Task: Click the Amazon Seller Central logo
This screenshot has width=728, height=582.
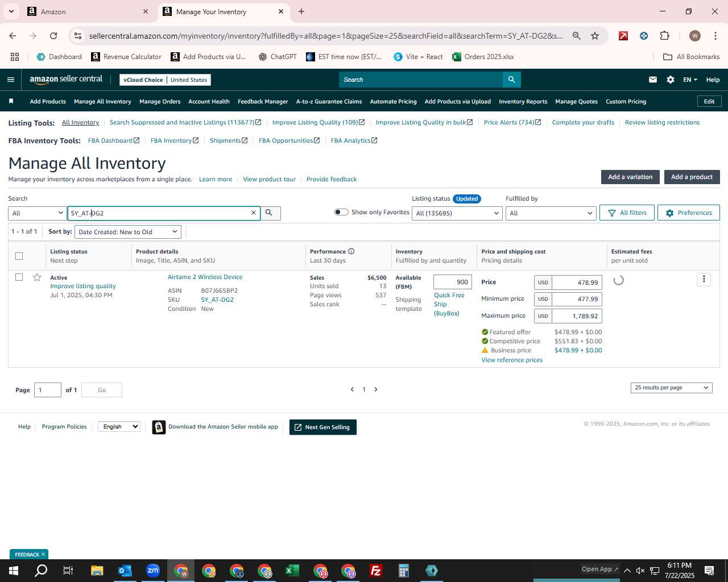Action: point(66,80)
